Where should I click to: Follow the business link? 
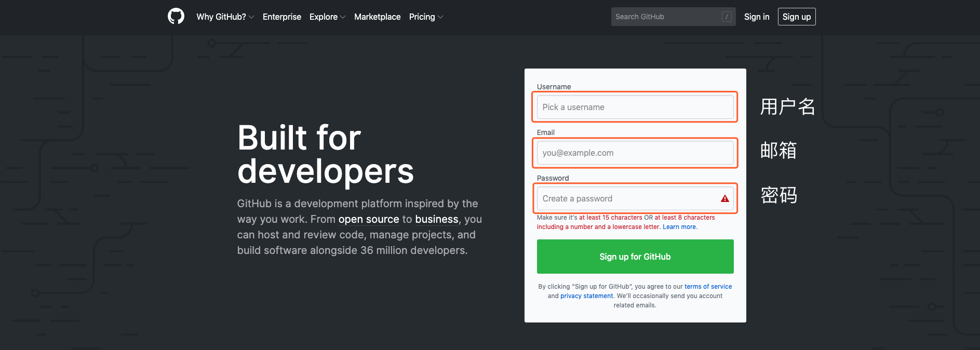pos(437,219)
